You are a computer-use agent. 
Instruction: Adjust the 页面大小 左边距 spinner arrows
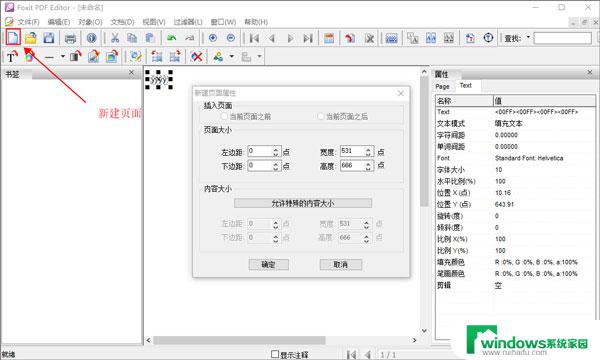pyautogui.click(x=276, y=152)
